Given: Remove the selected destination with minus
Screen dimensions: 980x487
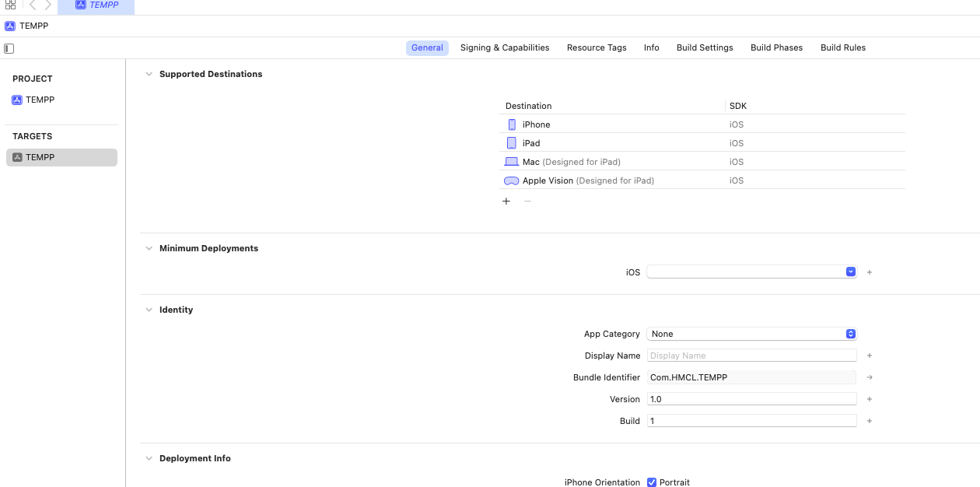Looking at the screenshot, I should coord(527,201).
